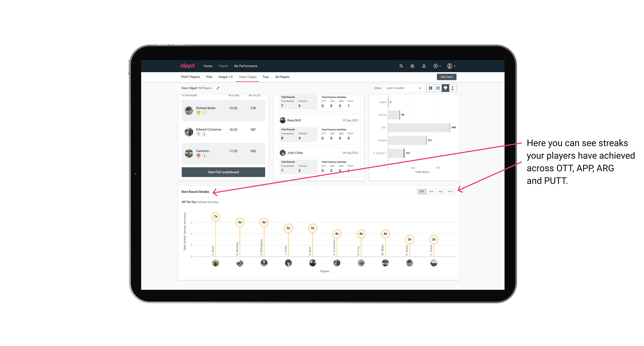Click the search icon in top navigation
This screenshot has height=346, width=644.
click(401, 66)
